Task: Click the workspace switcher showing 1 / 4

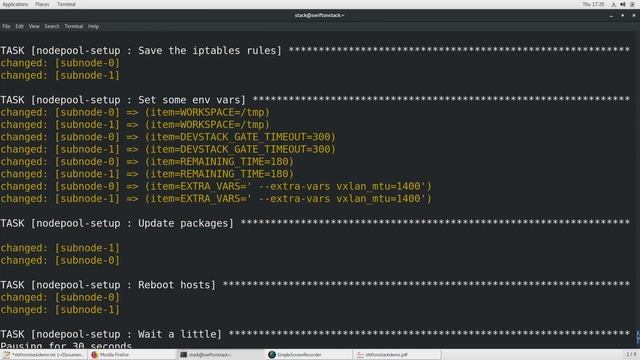Action: pyautogui.click(x=631, y=354)
